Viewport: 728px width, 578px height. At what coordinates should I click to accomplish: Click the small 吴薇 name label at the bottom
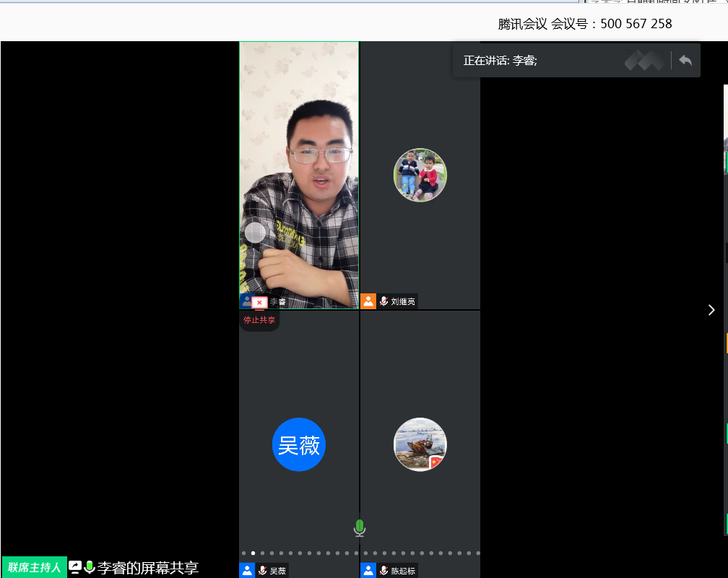point(278,571)
